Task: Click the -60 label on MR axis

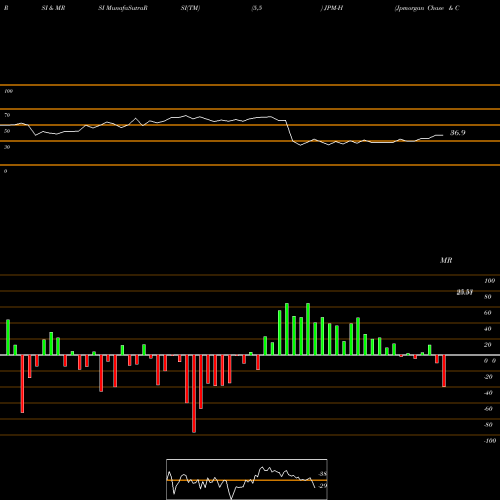Action: [x=488, y=409]
